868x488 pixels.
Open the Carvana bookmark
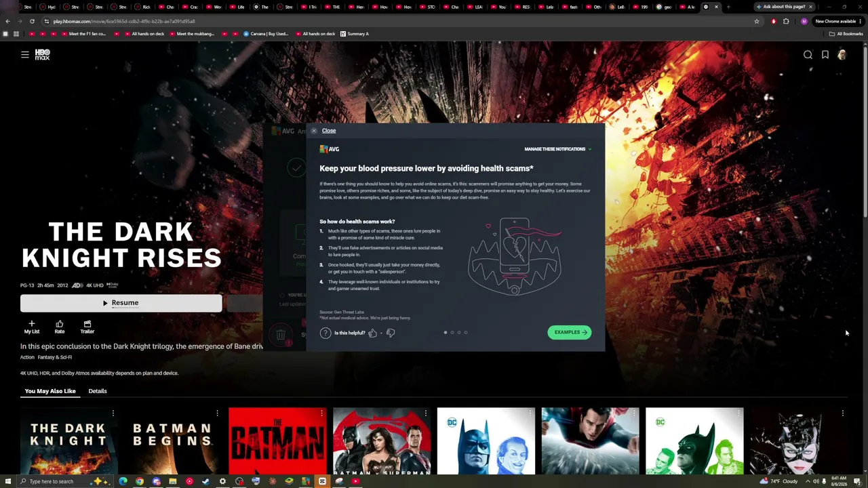(x=266, y=34)
